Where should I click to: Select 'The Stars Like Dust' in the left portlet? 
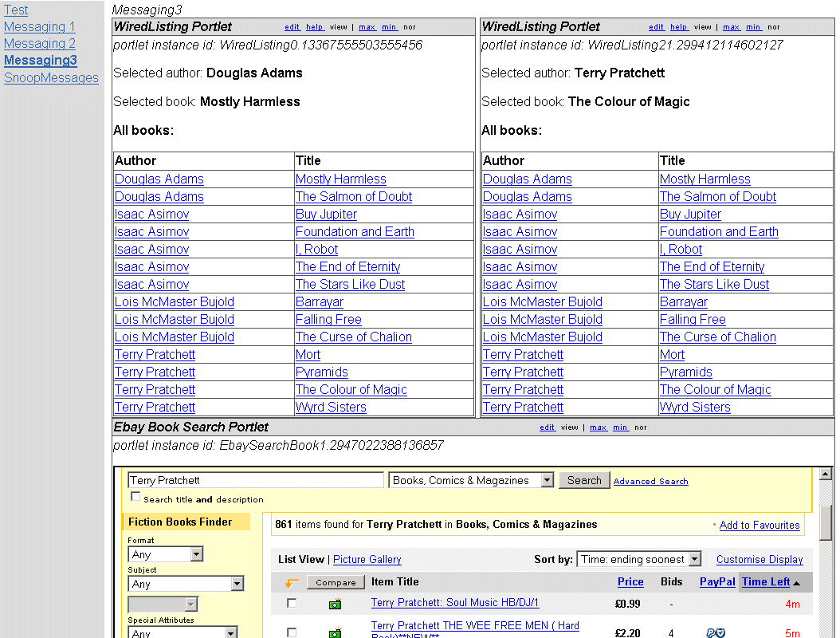pos(351,285)
